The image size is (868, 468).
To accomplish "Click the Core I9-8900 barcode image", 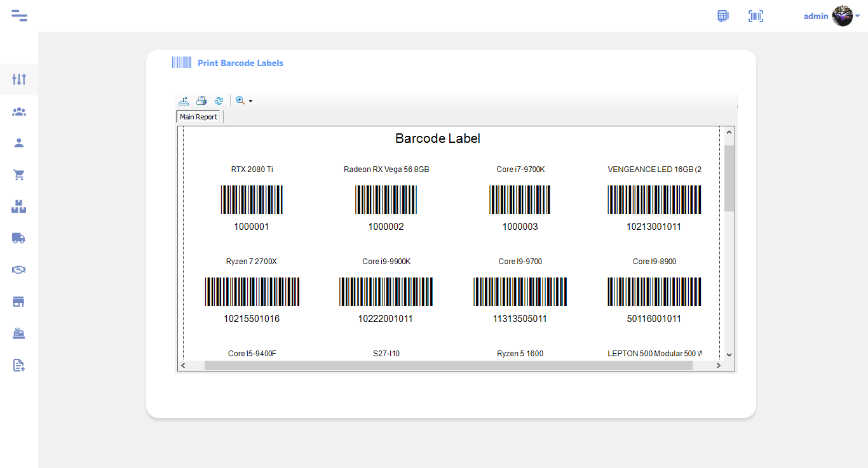I will (x=654, y=291).
